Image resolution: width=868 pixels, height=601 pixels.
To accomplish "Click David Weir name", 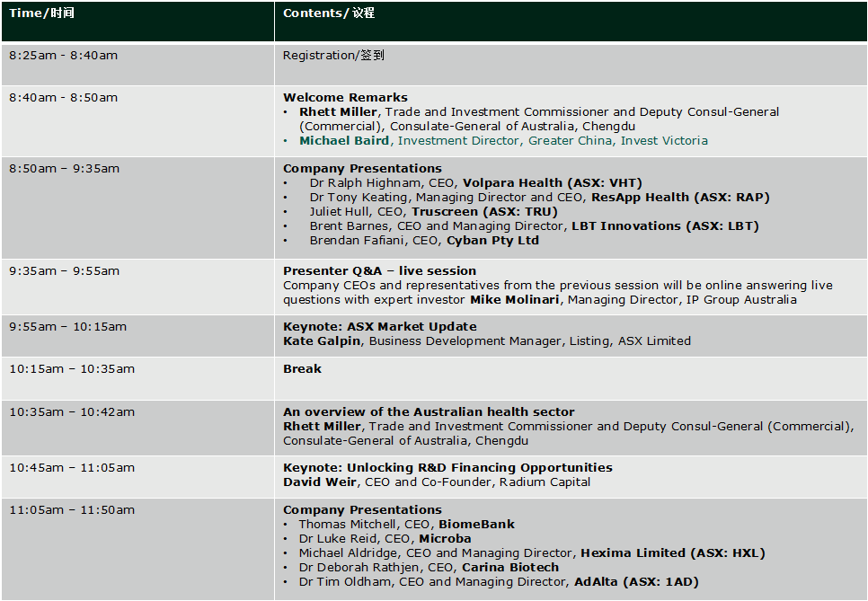I will tap(319, 482).
